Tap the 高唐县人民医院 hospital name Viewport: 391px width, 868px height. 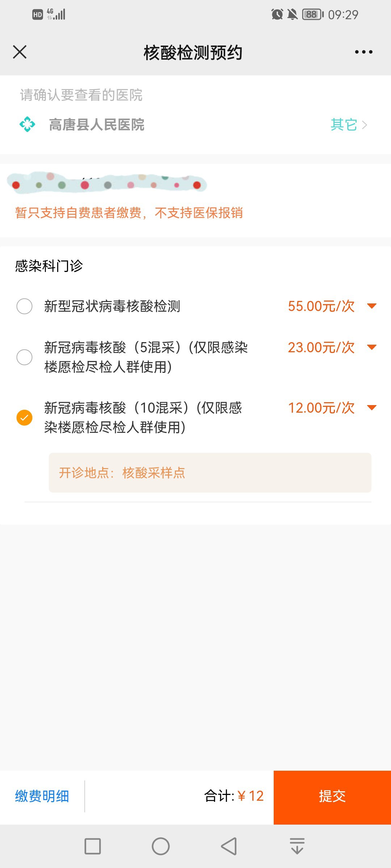97,125
